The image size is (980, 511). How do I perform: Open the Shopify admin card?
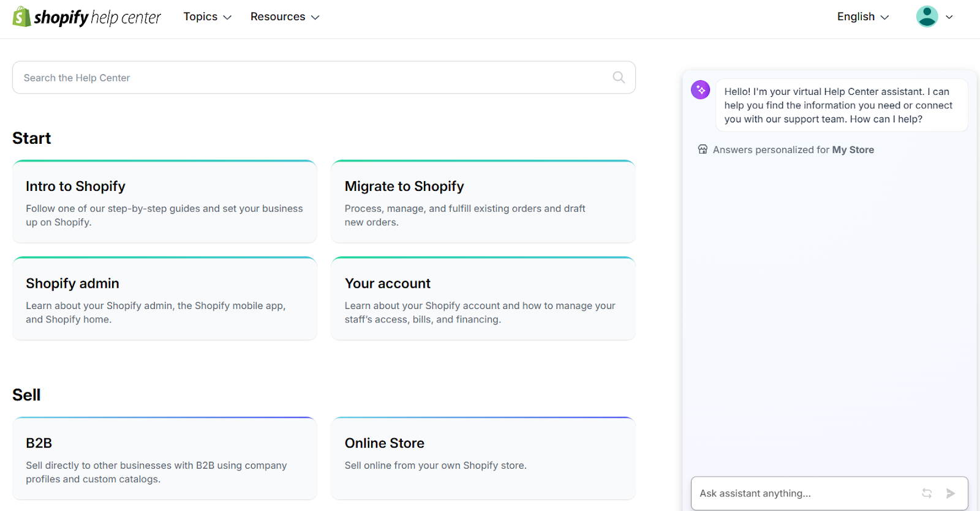point(165,299)
